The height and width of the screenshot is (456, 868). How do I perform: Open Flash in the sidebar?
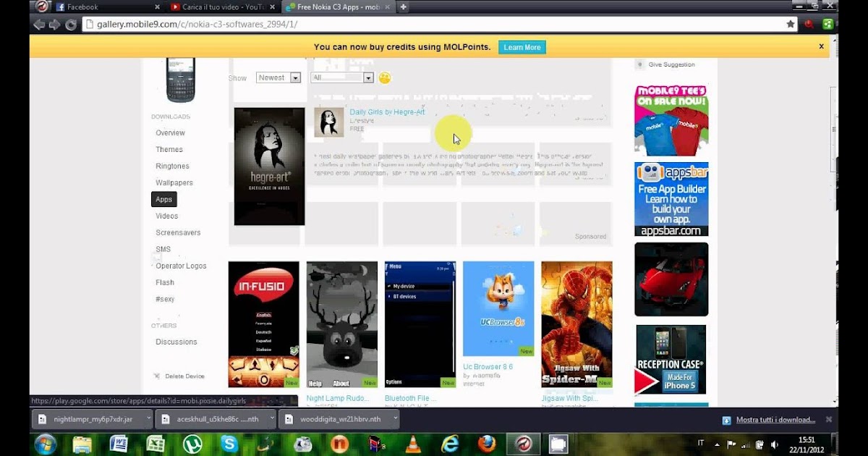pyautogui.click(x=165, y=283)
